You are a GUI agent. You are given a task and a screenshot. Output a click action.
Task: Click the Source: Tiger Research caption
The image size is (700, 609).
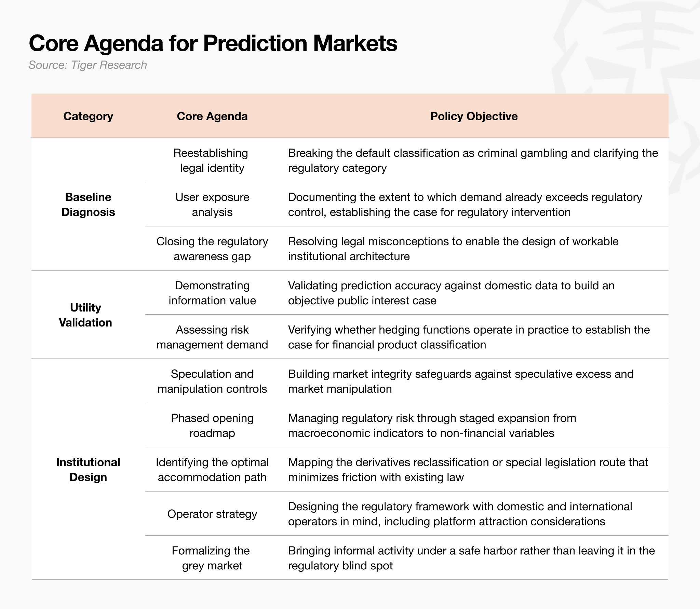click(x=87, y=65)
